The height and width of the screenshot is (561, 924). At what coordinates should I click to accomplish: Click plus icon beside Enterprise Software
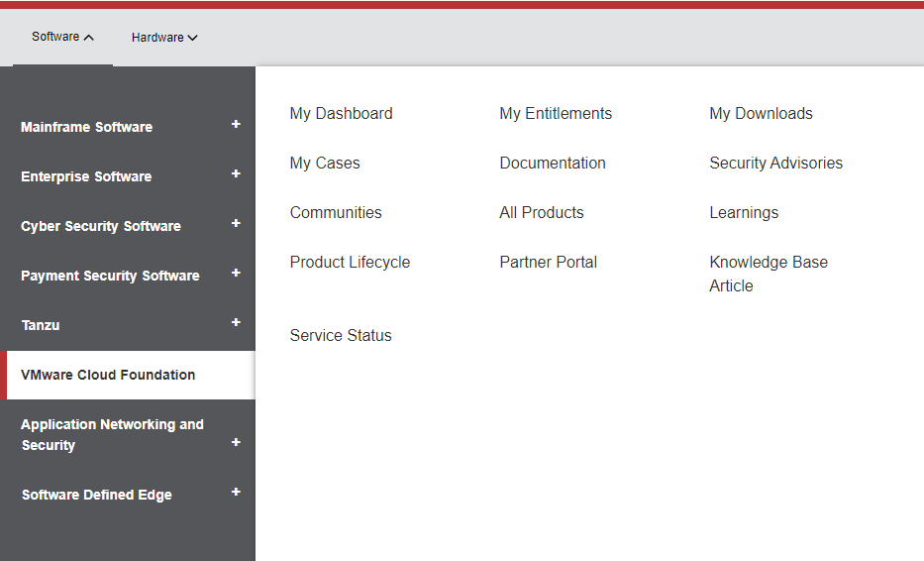pyautogui.click(x=236, y=174)
